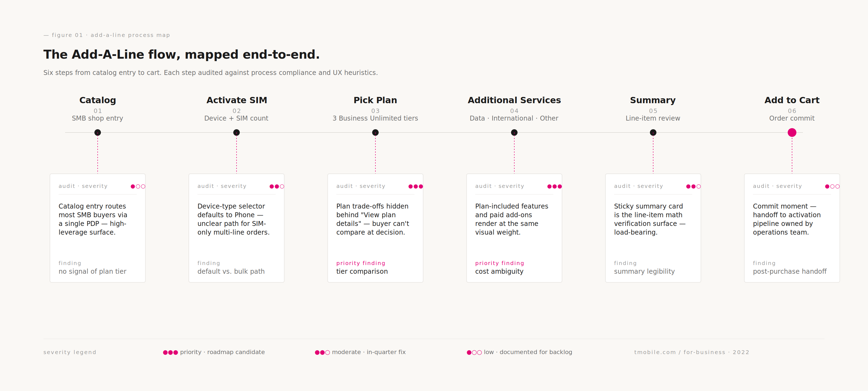Select the pink Add to Cart timeline marker

[792, 133]
